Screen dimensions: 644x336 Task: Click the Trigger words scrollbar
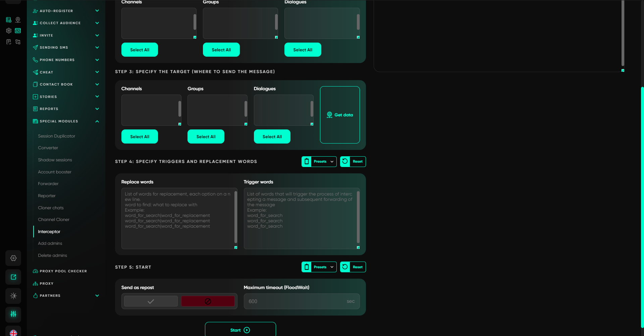coord(358,217)
